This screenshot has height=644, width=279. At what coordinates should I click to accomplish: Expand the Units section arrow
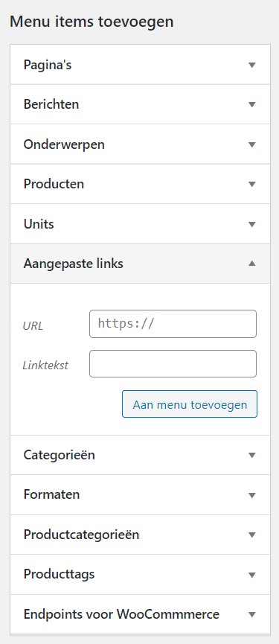pyautogui.click(x=252, y=224)
